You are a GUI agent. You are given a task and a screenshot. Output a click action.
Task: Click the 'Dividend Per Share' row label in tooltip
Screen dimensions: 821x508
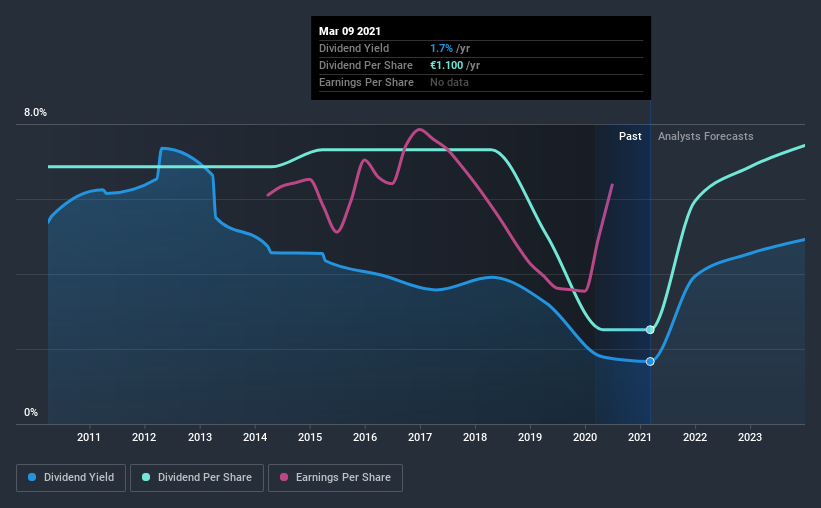point(365,65)
